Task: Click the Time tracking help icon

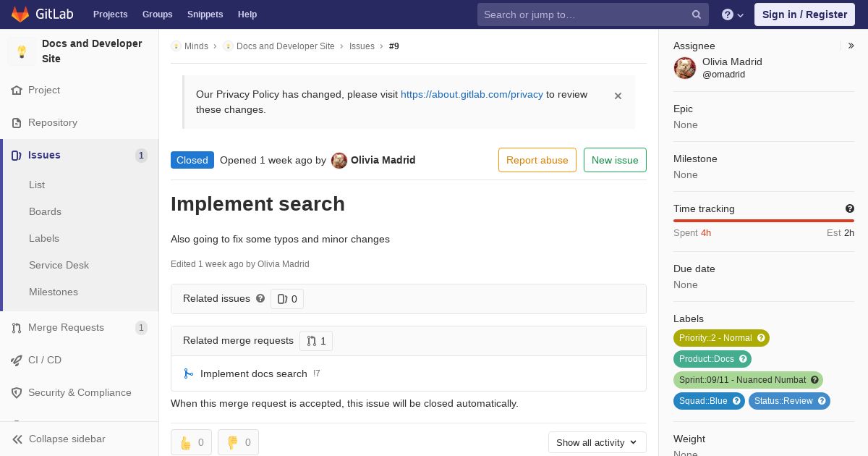Action: (x=850, y=208)
